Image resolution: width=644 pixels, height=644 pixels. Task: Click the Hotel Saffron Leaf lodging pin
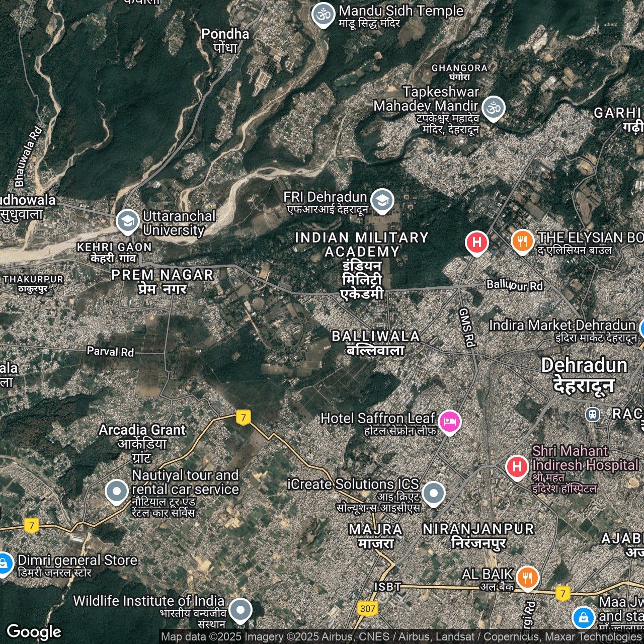[449, 421]
